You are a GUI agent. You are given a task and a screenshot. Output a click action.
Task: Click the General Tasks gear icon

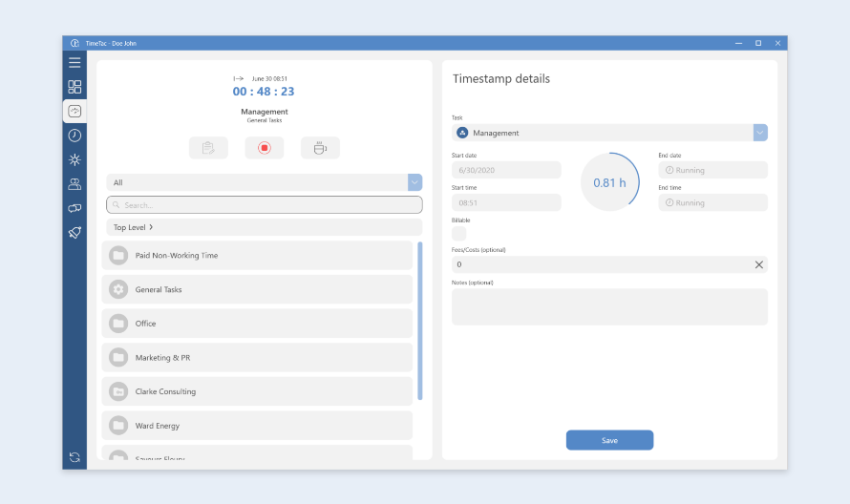118,289
